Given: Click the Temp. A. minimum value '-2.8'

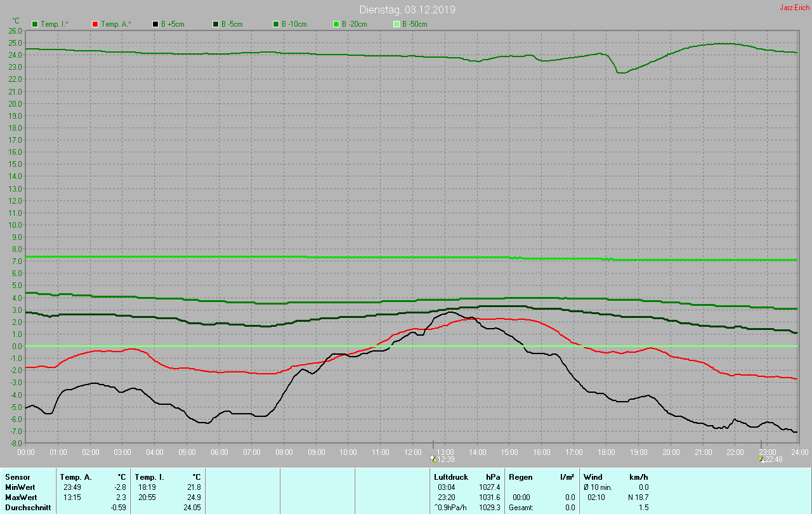Looking at the screenshot, I should (120, 487).
